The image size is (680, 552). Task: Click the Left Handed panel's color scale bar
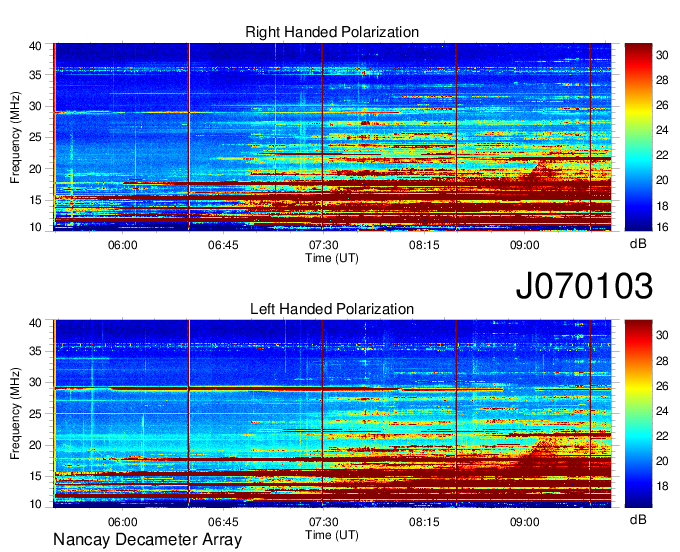pyautogui.click(x=638, y=414)
